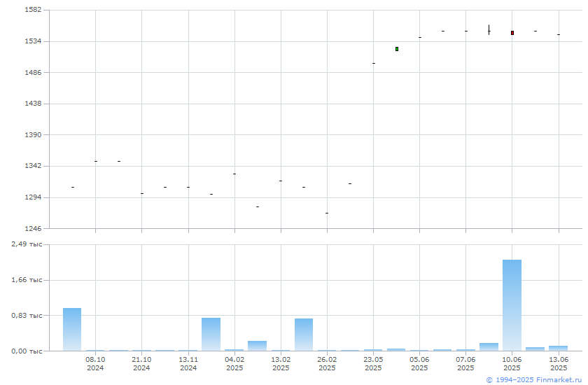Click the price label 1246
Image resolution: width=588 pixels, height=385 pixels.
[x=33, y=228]
